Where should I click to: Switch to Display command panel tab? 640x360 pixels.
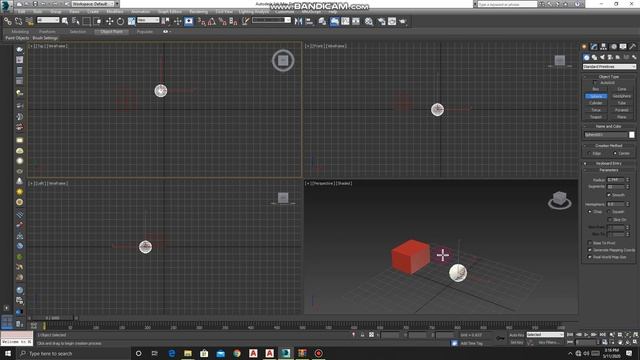623,47
